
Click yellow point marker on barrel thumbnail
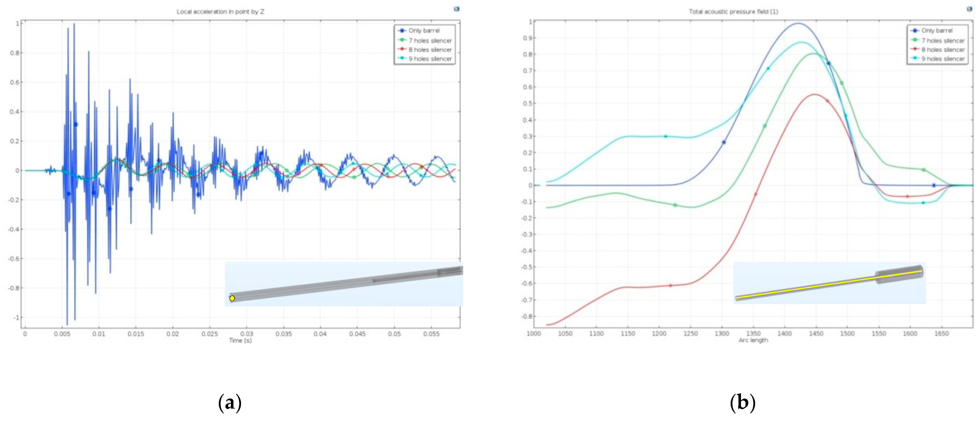(x=232, y=298)
